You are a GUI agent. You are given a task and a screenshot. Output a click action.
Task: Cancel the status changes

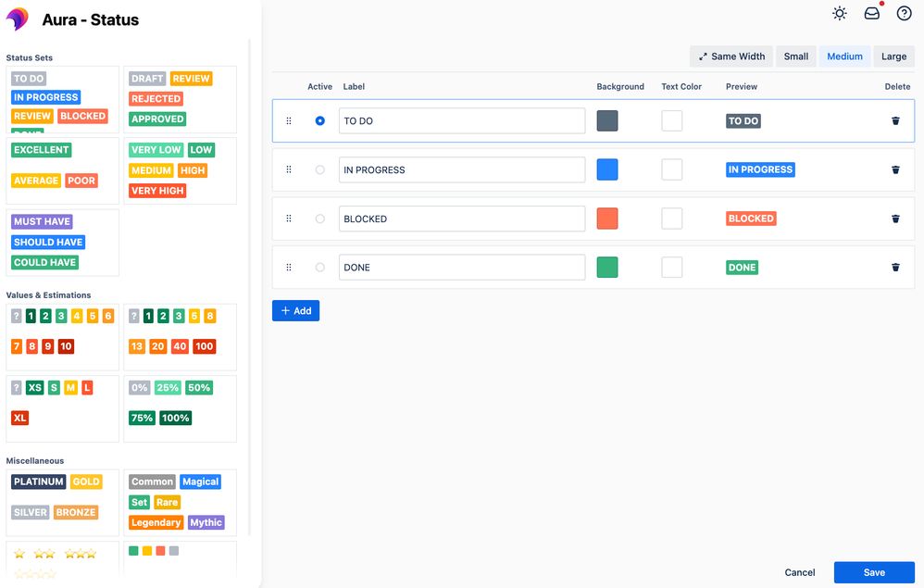800,572
